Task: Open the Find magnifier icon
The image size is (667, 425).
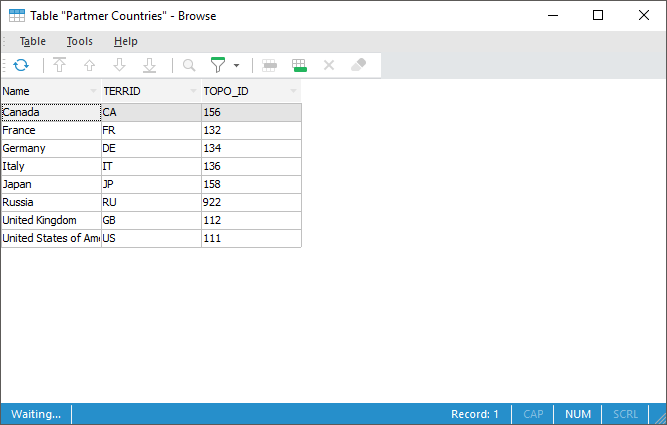Action: 189,66
